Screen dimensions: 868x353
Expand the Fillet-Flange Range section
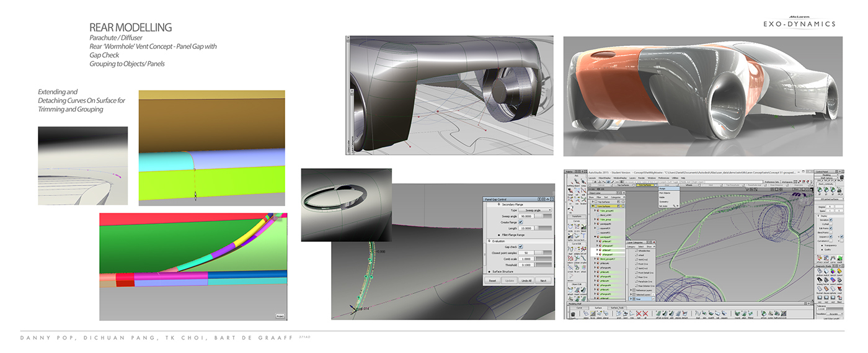click(499, 235)
